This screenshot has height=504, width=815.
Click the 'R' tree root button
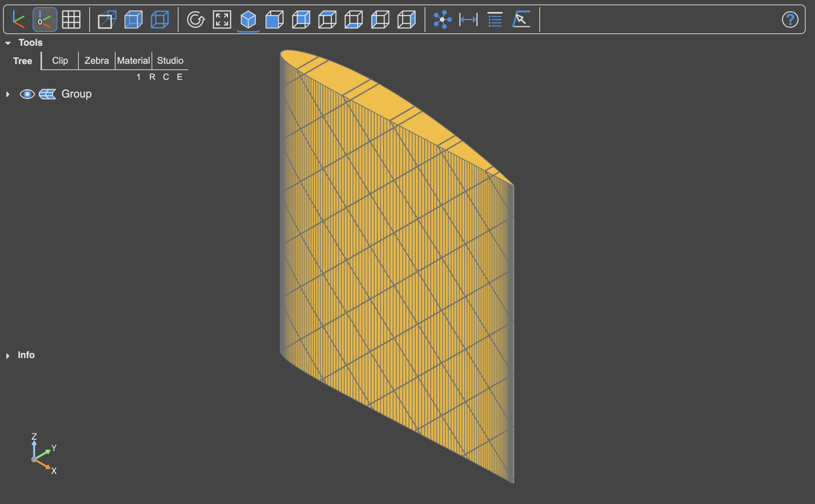[x=152, y=77]
